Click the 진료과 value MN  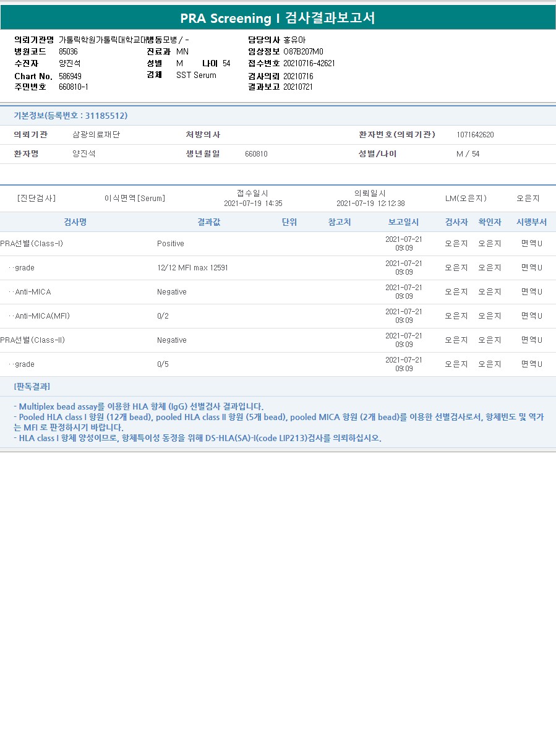[182, 51]
